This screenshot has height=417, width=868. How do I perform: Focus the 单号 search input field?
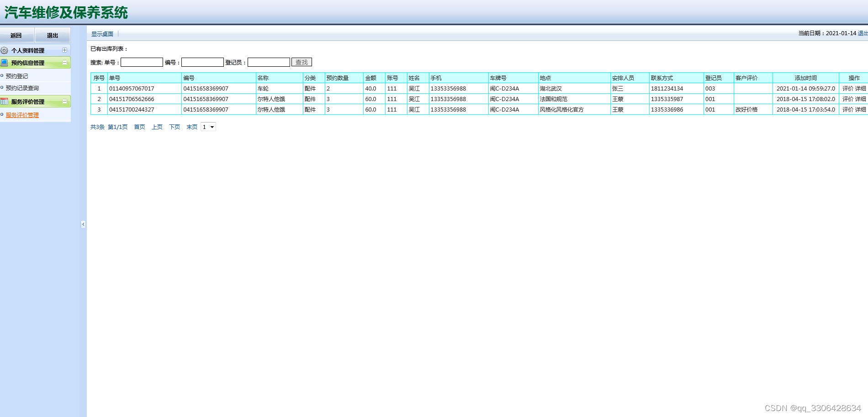pyautogui.click(x=142, y=62)
